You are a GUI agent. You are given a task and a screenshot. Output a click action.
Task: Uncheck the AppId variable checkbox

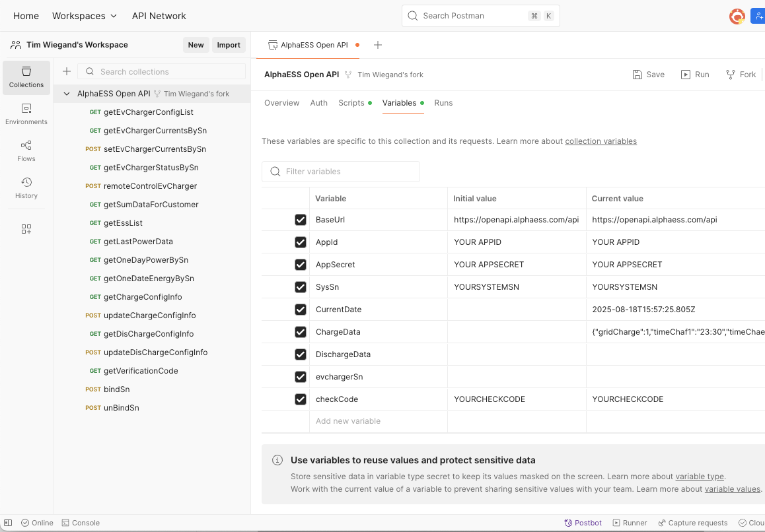(x=301, y=242)
